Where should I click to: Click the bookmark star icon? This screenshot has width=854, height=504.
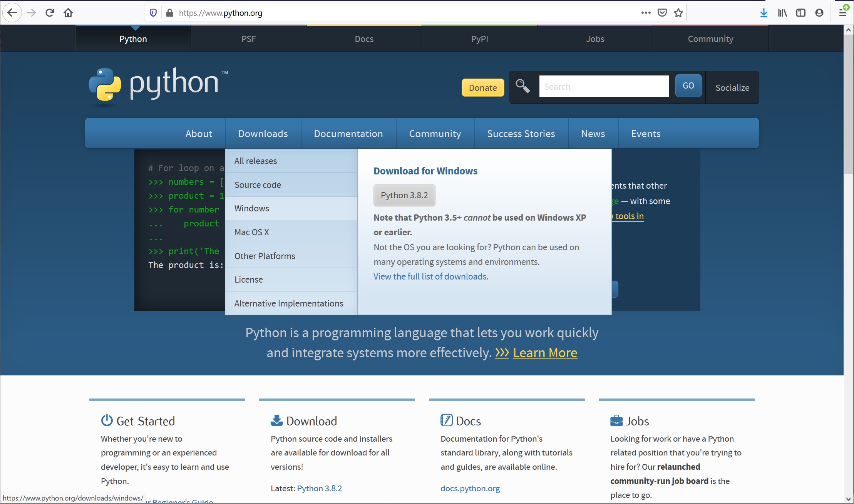[678, 12]
